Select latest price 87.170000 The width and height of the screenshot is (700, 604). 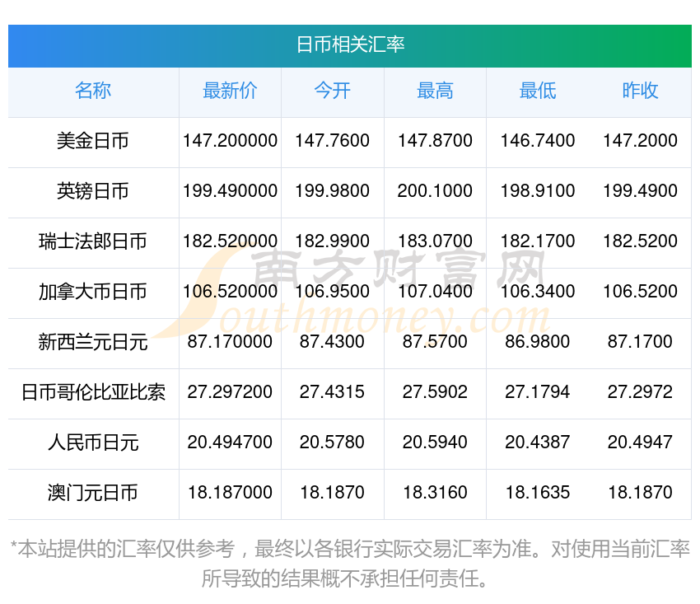coord(230,342)
